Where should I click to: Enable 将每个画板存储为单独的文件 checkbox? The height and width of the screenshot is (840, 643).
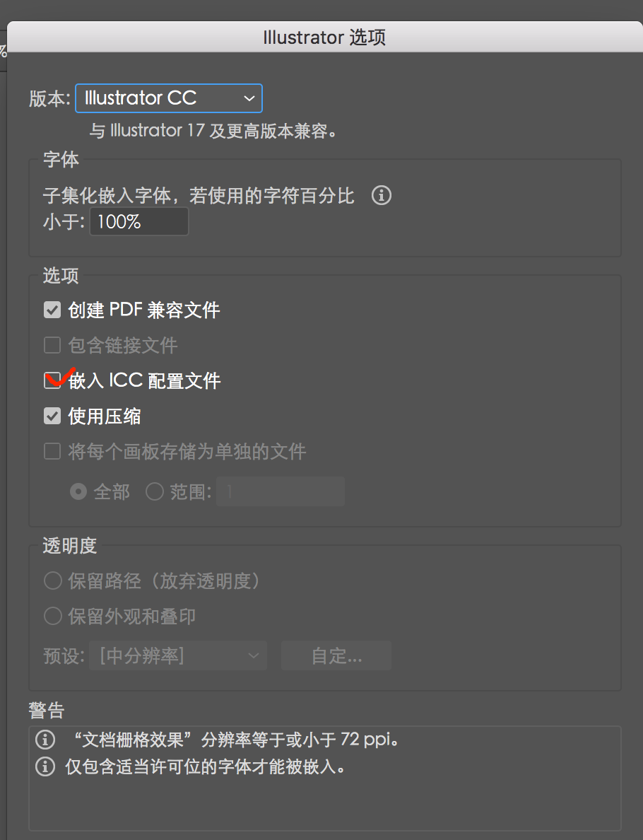pyautogui.click(x=52, y=451)
